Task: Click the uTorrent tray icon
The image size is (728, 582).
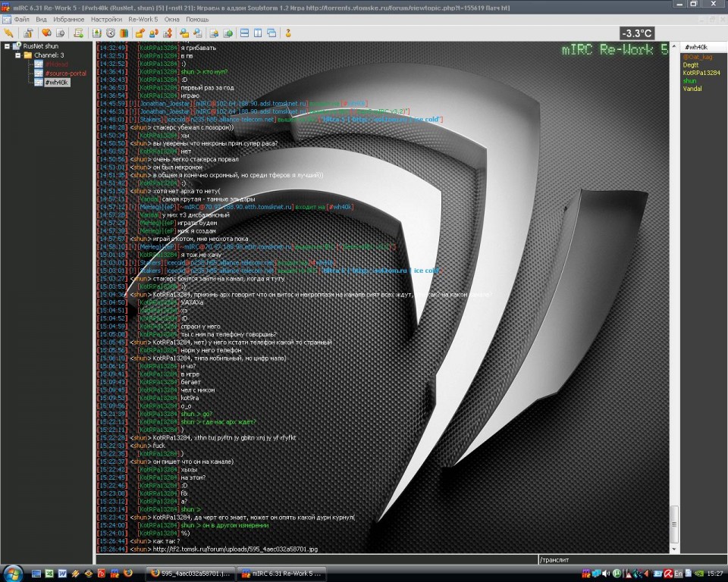Action: tap(617, 574)
